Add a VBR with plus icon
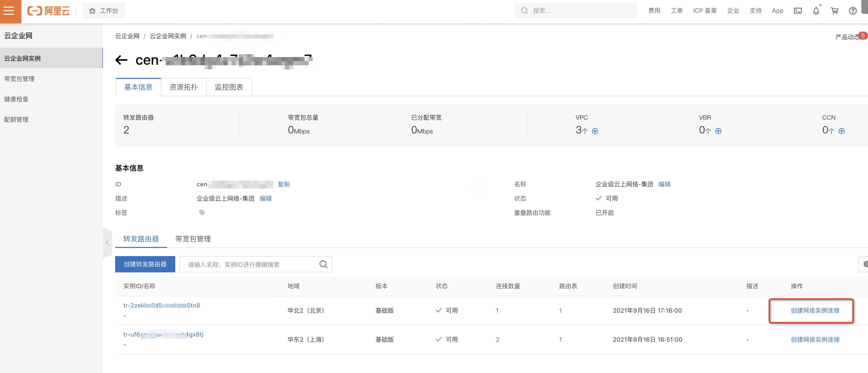868x373 pixels. (x=718, y=131)
